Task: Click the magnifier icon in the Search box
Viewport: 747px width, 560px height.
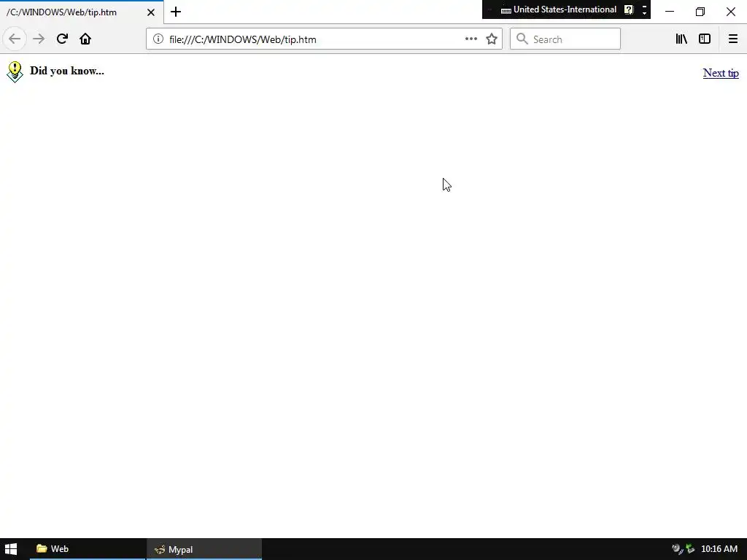Action: point(522,39)
